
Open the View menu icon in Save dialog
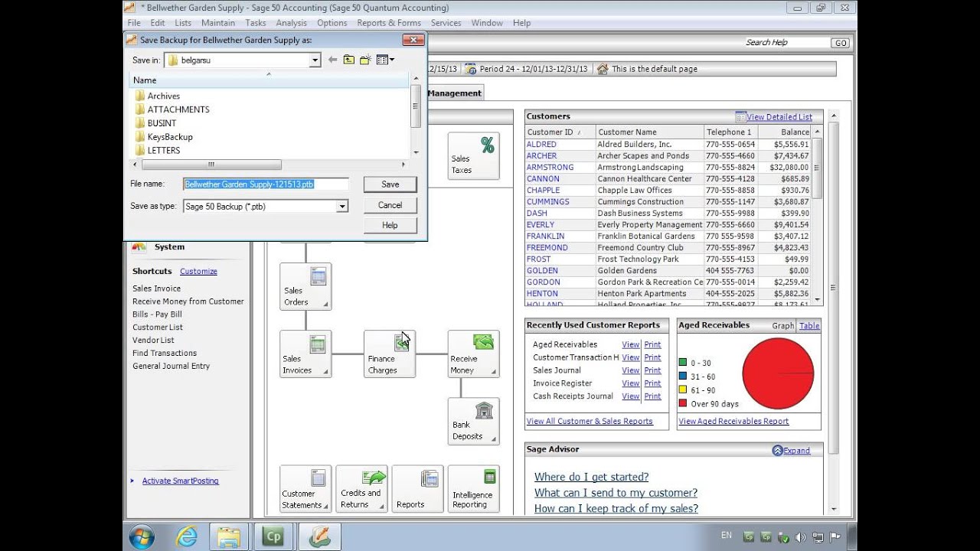pyautogui.click(x=385, y=60)
